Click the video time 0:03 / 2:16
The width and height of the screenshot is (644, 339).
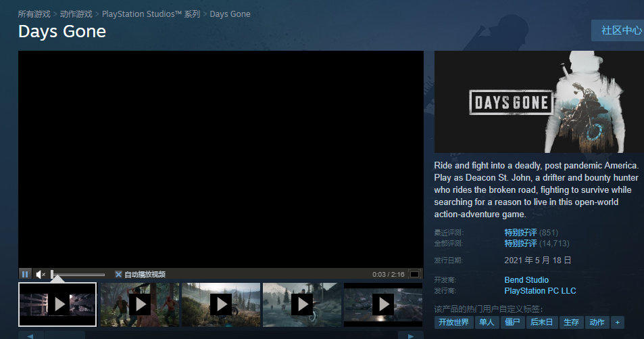tap(388, 275)
